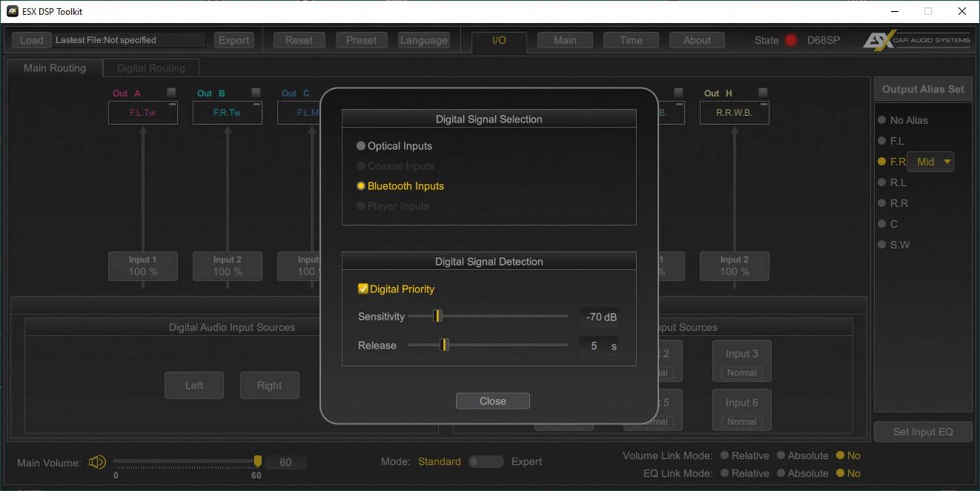This screenshot has height=491, width=980.
Task: Click the Release 5 s value field
Action: tap(599, 346)
